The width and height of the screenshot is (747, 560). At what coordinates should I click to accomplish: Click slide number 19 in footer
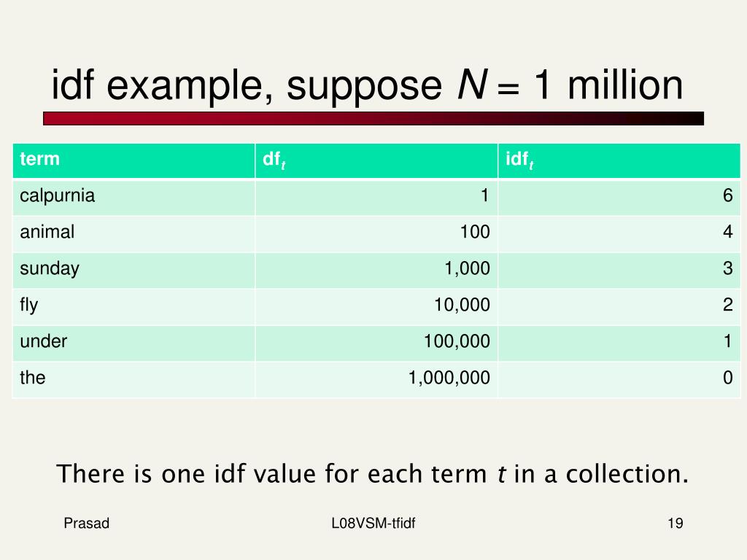click(x=676, y=524)
